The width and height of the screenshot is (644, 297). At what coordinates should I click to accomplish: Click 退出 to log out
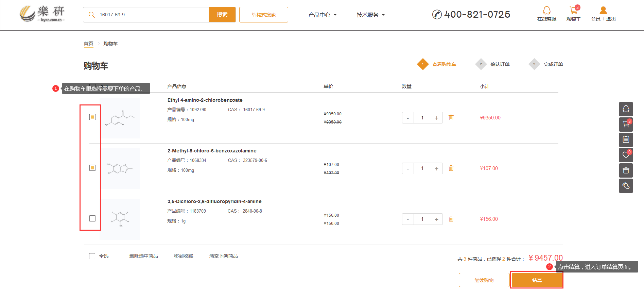click(x=611, y=19)
